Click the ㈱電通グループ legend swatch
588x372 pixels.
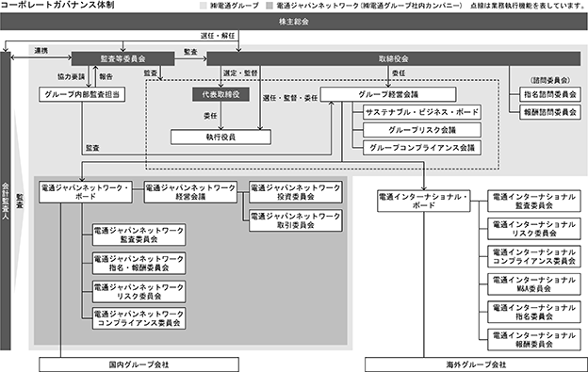[203, 6]
